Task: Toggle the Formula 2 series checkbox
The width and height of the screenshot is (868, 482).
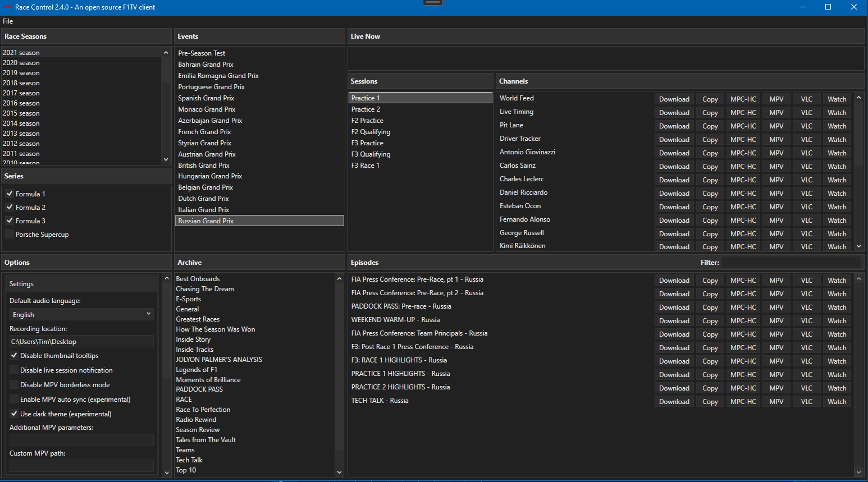Action: pos(10,207)
